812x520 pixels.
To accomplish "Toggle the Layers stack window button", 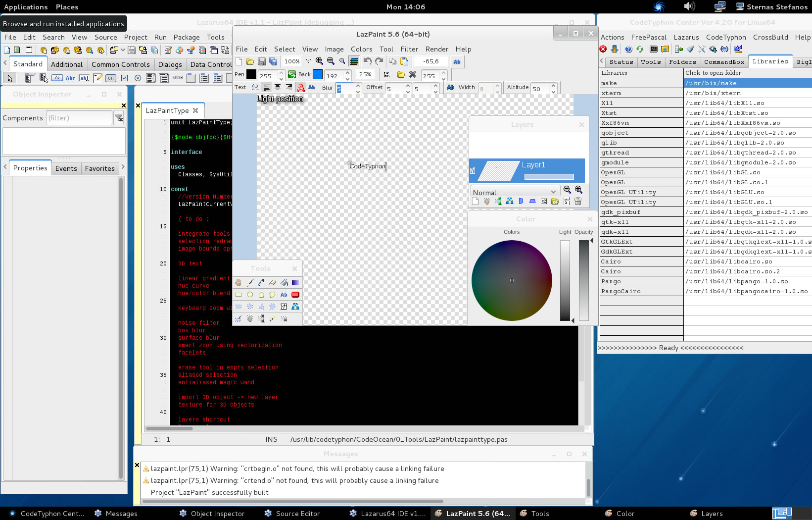I will tap(354, 61).
